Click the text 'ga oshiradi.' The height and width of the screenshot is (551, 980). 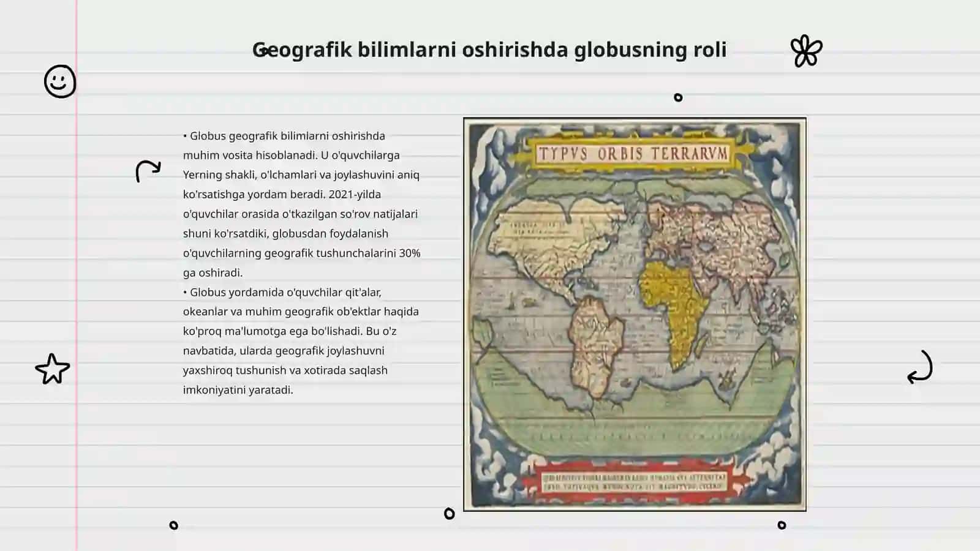[213, 273]
